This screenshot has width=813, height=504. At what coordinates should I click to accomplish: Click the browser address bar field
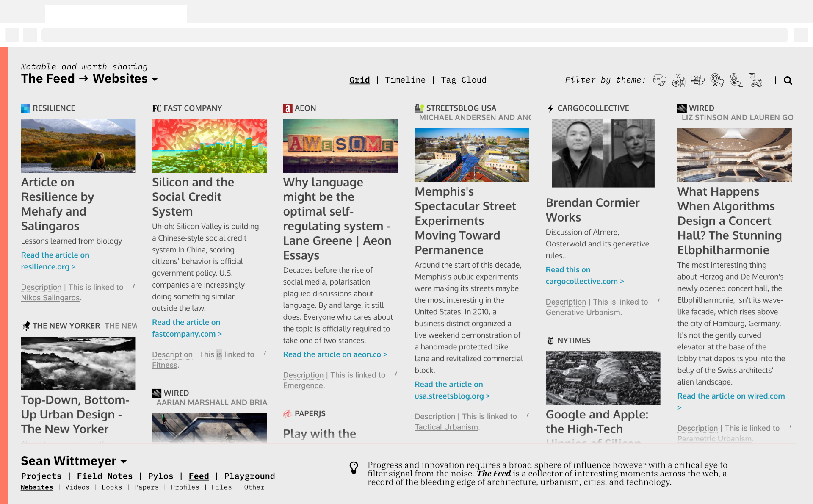(414, 35)
